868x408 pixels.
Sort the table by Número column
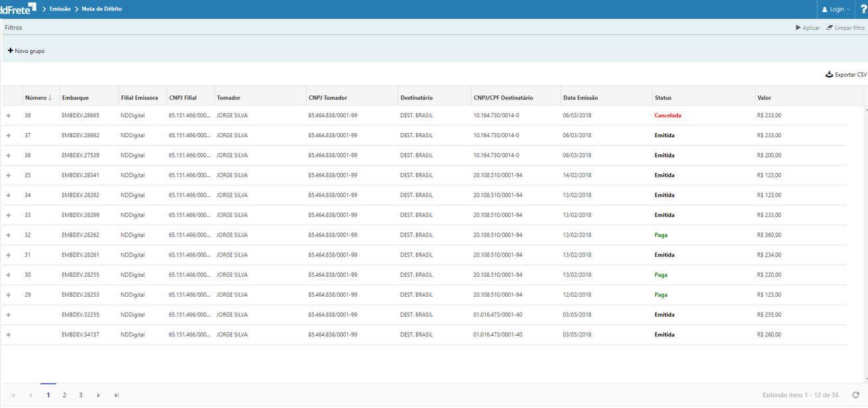(x=38, y=98)
